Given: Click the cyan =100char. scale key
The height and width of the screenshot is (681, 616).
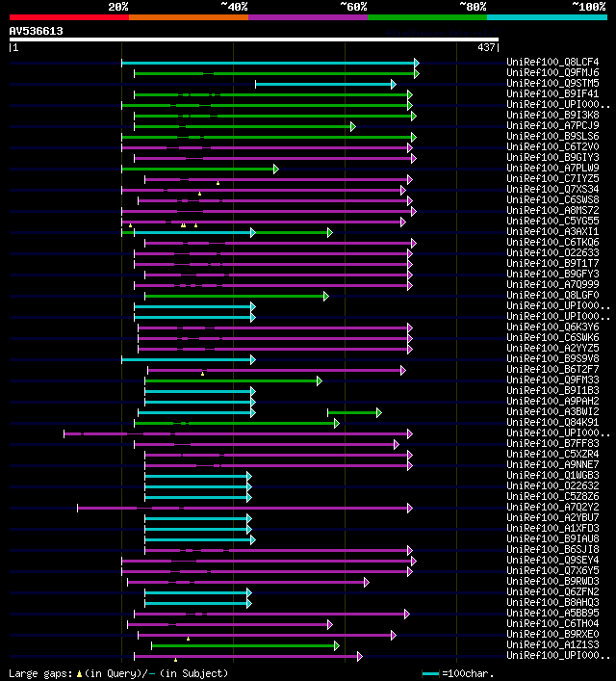Looking at the screenshot, I should tap(430, 674).
